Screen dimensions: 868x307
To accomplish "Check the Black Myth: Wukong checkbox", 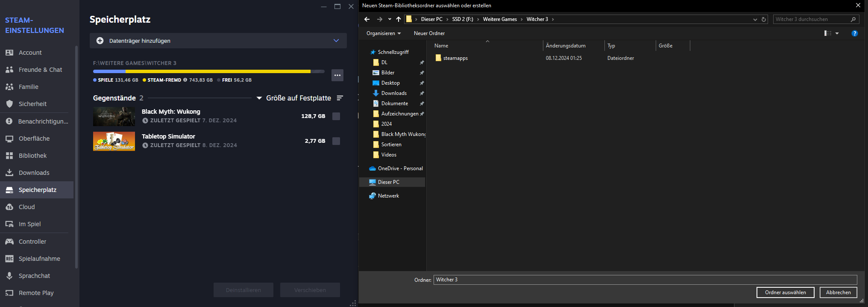I will click(x=336, y=116).
